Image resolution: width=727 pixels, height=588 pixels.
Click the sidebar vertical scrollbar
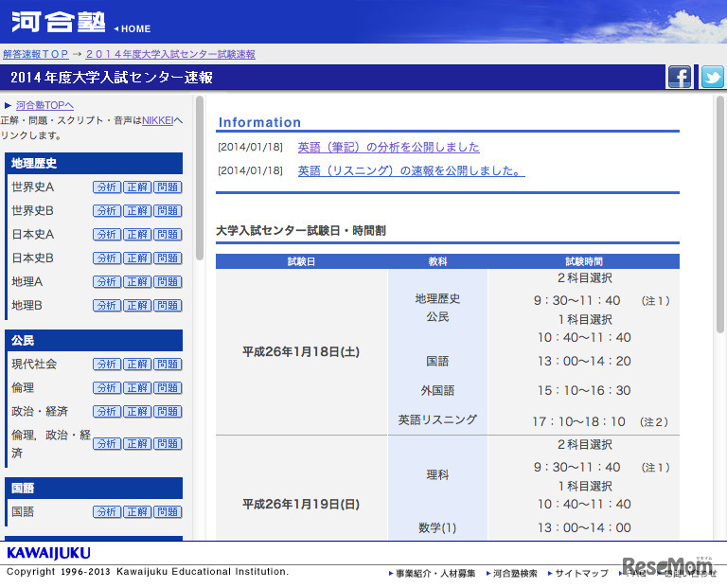point(200,178)
